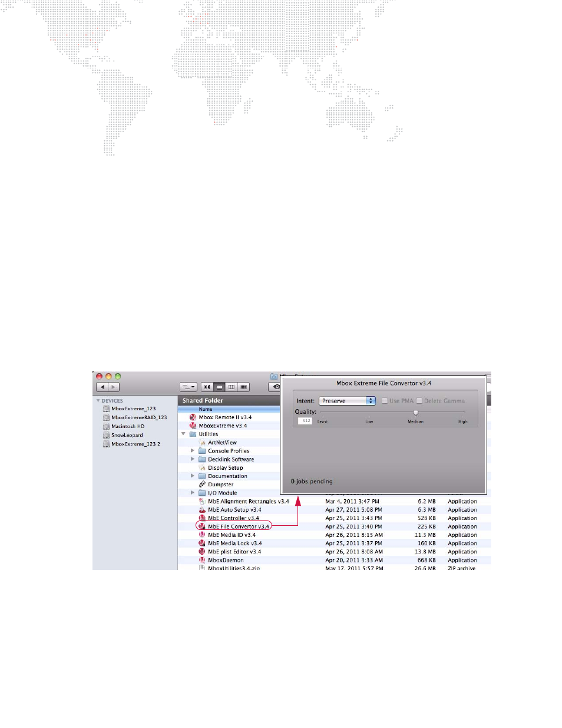Select MboxExtreme_123 drive in sidebar
562x728 pixels.
(130, 409)
